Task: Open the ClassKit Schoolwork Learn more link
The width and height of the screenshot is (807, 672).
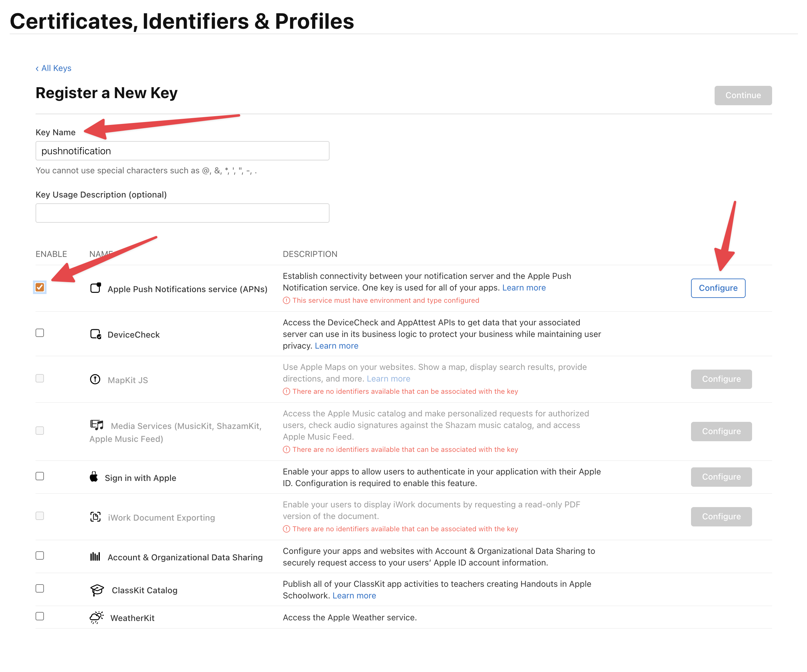Action: 354,595
